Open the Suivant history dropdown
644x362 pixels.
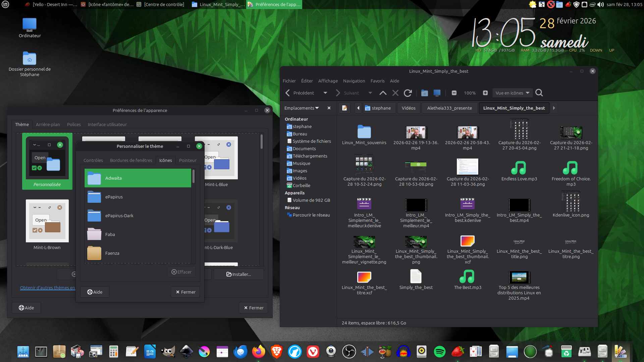click(370, 93)
